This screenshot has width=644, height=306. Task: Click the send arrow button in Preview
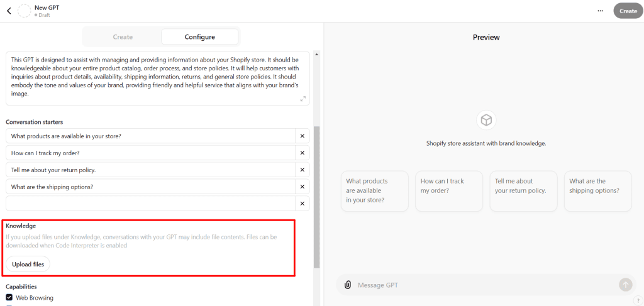[626, 285]
